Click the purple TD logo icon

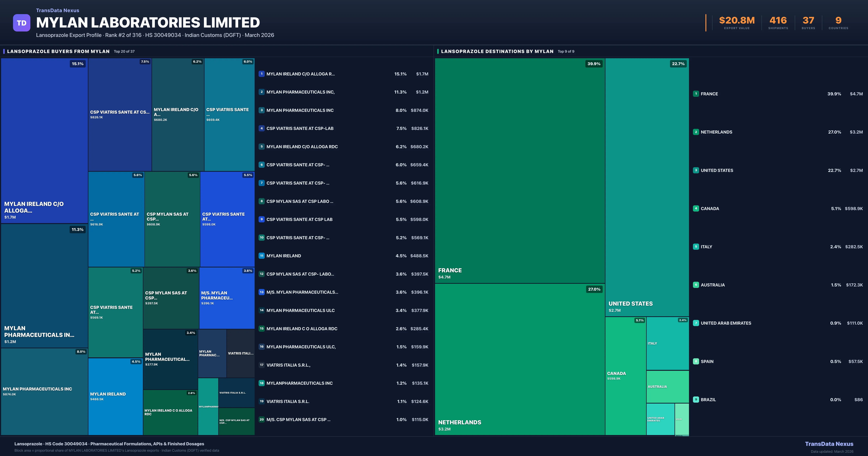point(22,23)
